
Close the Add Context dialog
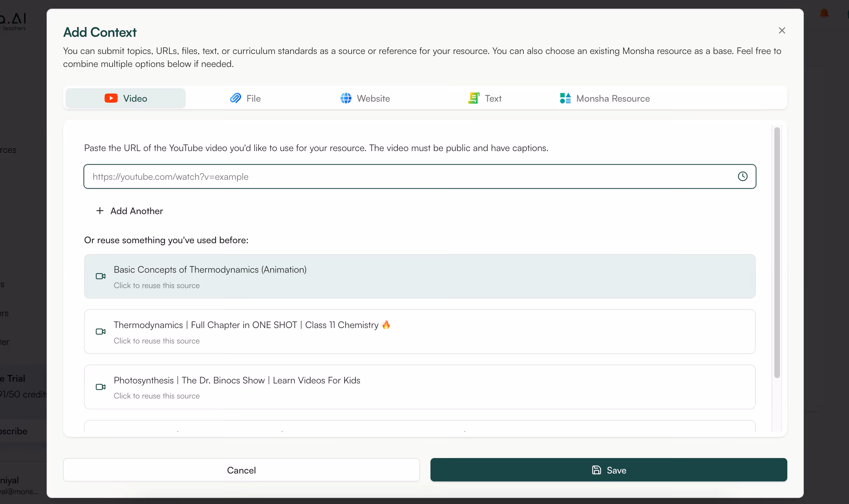[x=782, y=30]
